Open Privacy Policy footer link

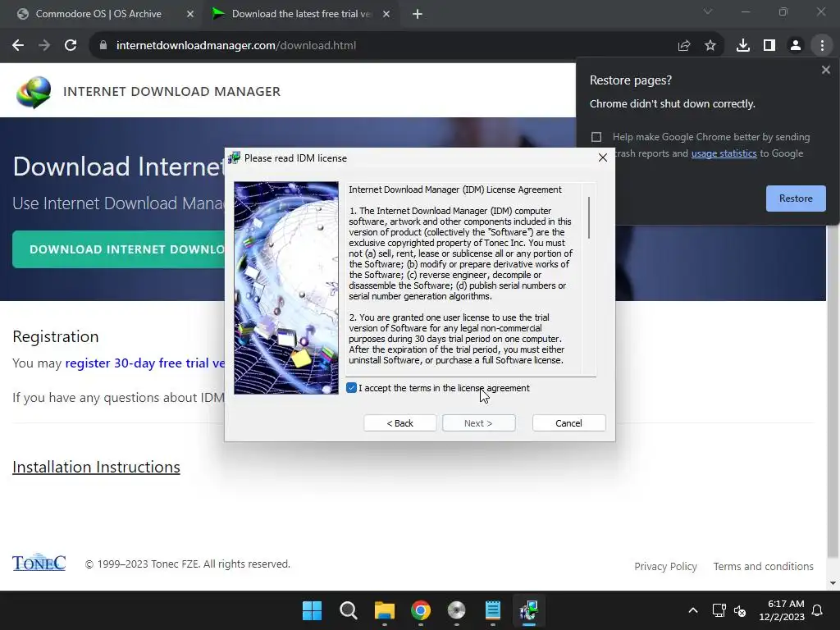(x=665, y=566)
